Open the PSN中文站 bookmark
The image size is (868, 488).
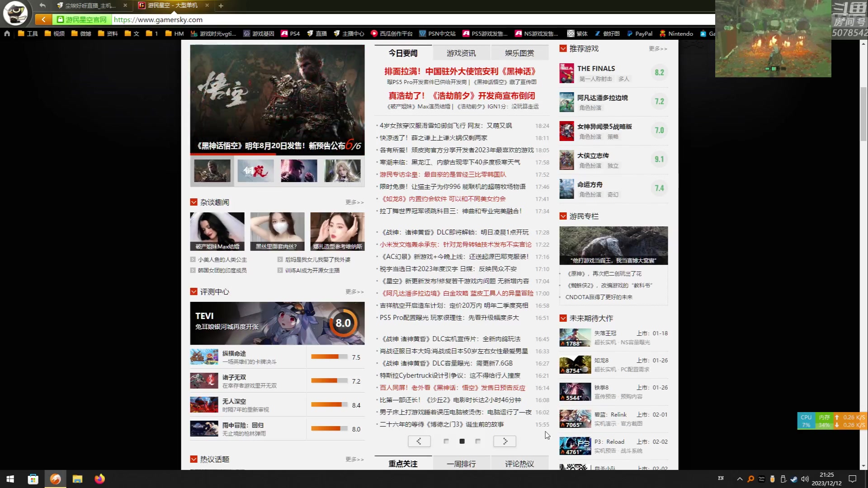(x=437, y=33)
